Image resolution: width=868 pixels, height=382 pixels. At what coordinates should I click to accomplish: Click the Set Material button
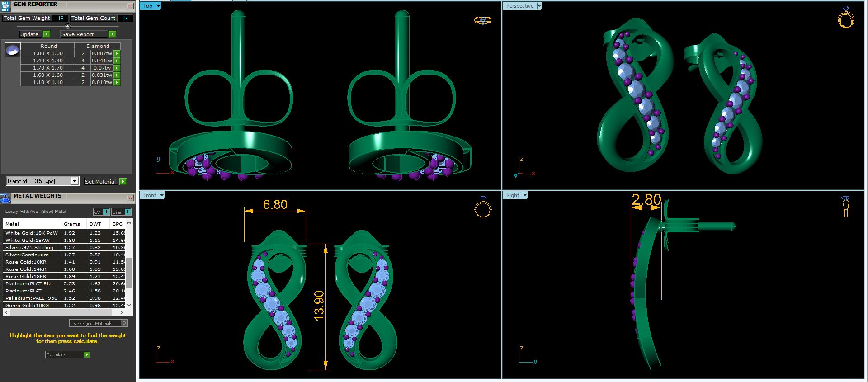pos(100,181)
